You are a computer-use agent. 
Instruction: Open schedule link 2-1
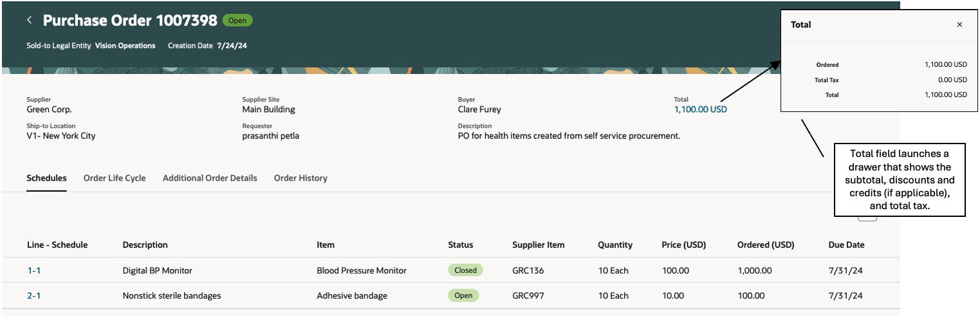[33, 296]
